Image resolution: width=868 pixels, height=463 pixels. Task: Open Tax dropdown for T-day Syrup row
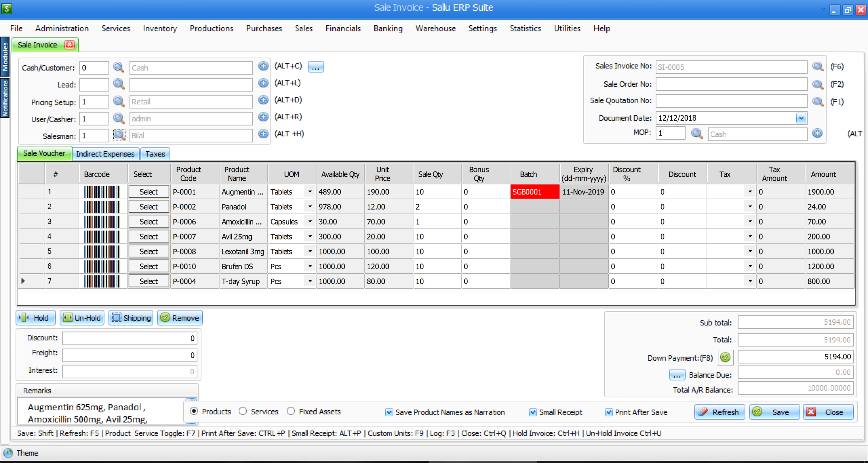tap(750, 281)
